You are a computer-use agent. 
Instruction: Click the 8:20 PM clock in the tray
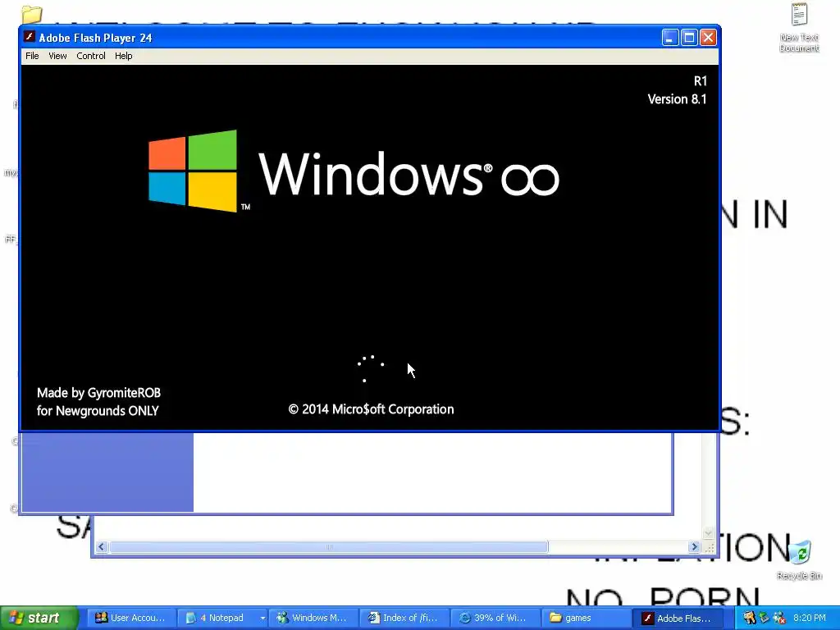(810, 618)
